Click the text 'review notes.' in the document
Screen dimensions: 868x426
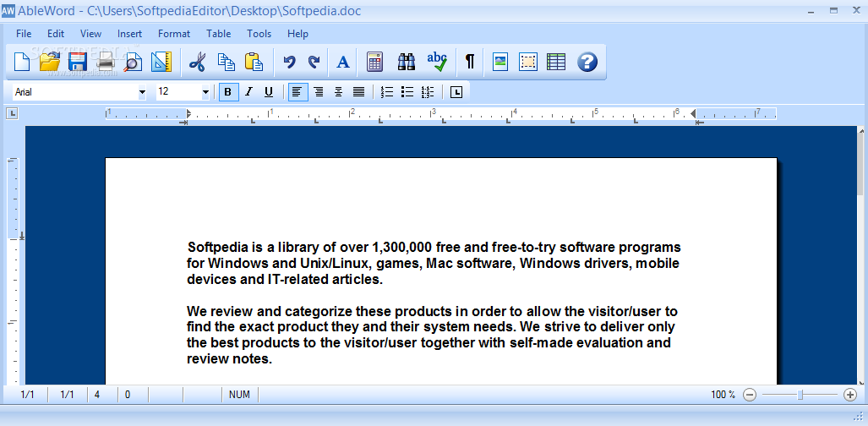coord(229,359)
